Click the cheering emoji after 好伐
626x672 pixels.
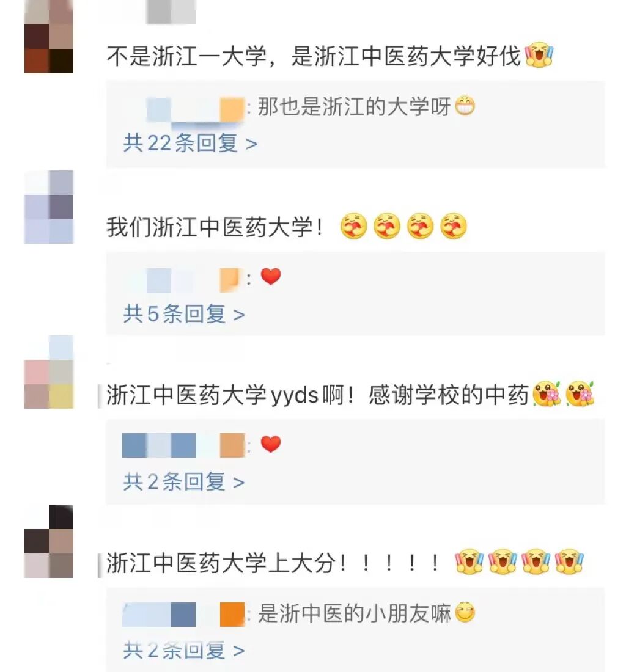pyautogui.click(x=539, y=55)
